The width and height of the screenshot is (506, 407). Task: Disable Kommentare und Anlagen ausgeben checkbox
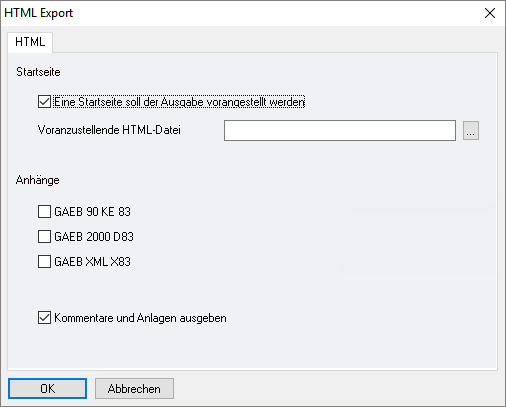(x=44, y=318)
